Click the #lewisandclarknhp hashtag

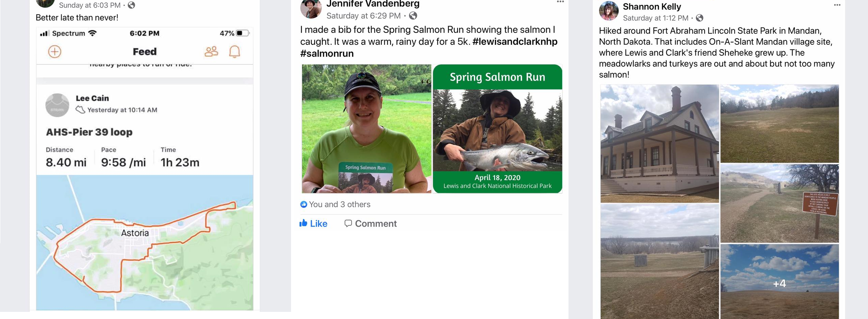[x=514, y=42]
